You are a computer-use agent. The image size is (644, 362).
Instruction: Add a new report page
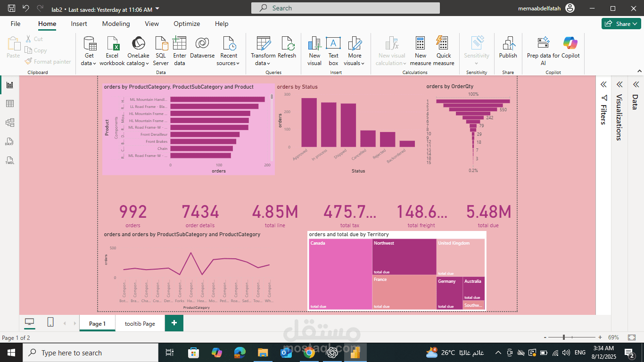tap(174, 323)
